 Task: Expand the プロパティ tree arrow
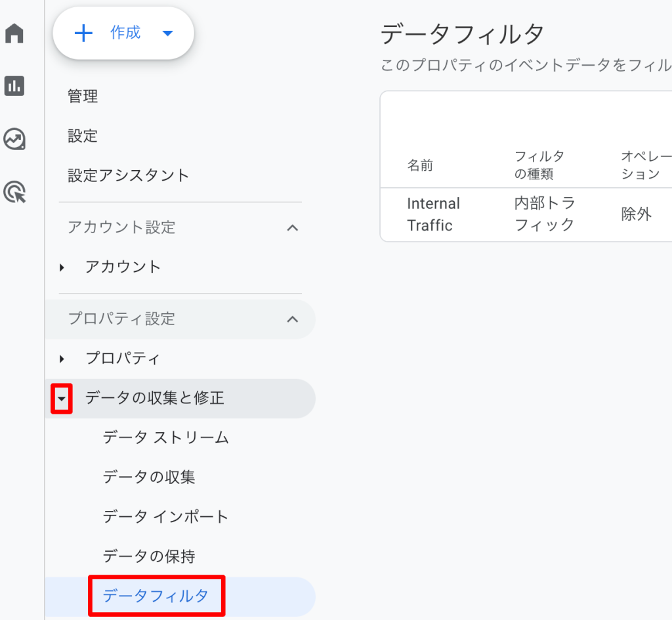(62, 359)
